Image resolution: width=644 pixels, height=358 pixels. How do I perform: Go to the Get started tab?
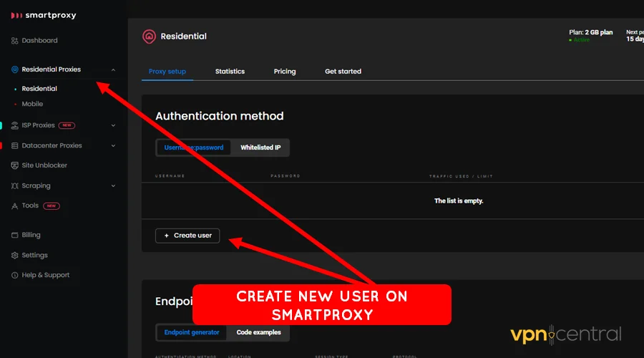pyautogui.click(x=343, y=72)
